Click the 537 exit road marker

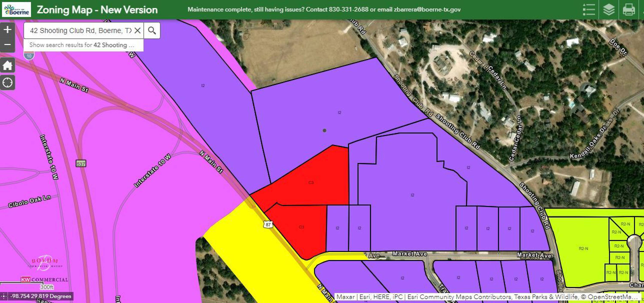coord(81,164)
